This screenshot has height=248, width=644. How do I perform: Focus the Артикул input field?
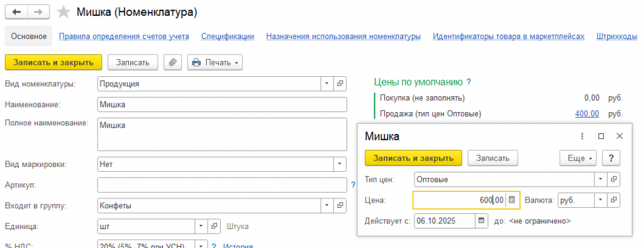222,185
